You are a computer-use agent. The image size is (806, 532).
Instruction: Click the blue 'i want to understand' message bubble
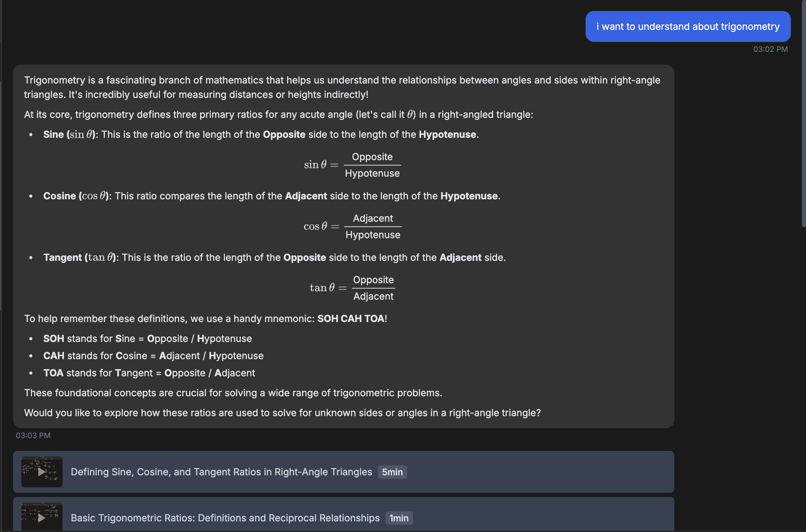(x=688, y=26)
